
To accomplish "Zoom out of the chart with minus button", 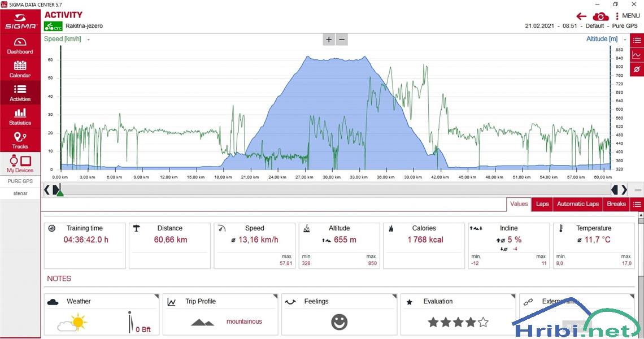I will tap(341, 40).
